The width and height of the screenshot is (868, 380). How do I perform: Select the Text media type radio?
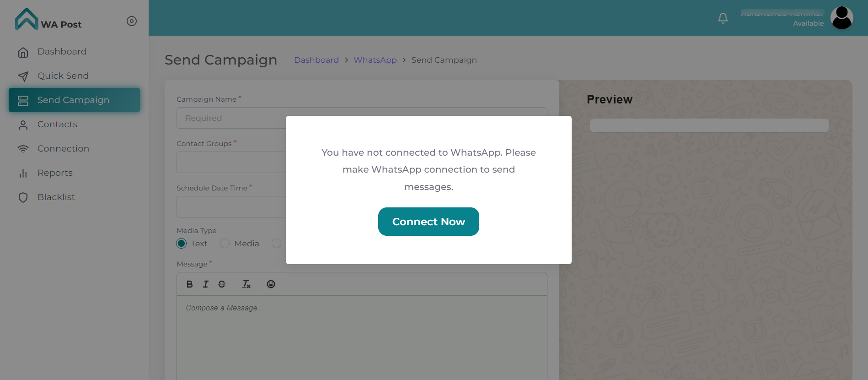tap(182, 244)
